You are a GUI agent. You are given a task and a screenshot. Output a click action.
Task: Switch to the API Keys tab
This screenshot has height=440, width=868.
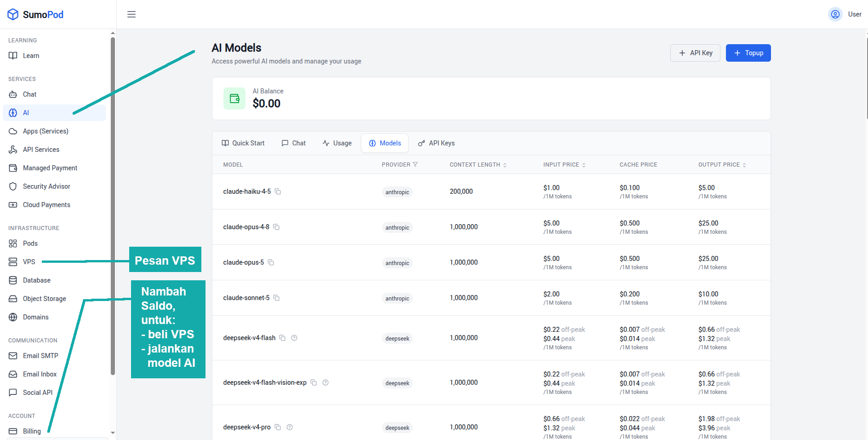[436, 143]
